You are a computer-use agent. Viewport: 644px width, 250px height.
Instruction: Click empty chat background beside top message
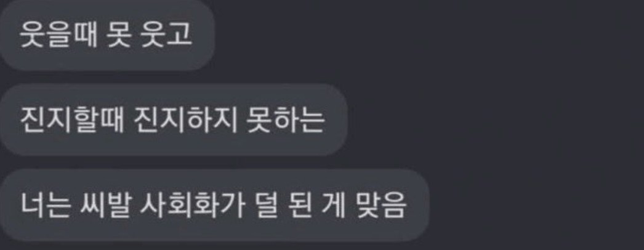(x=427, y=35)
